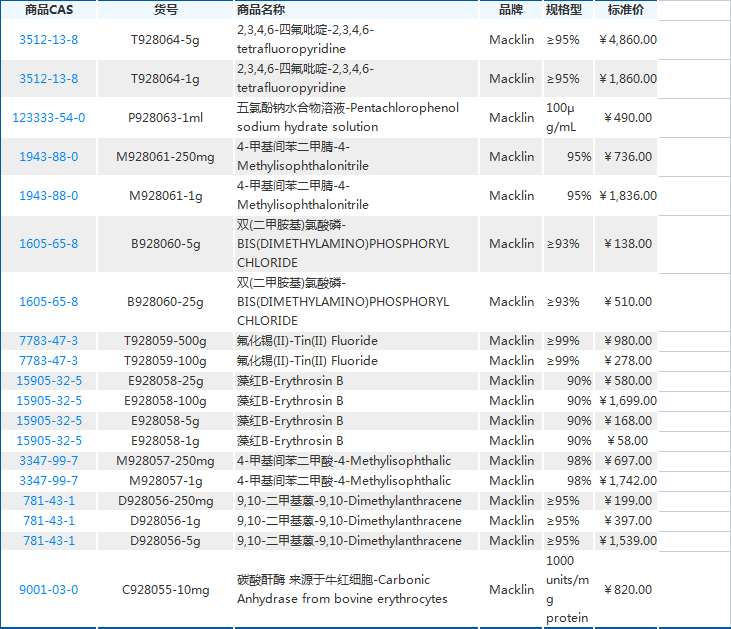
Task: Open CAS 15905-32-5 for item E928058-1g
Action: pyautogui.click(x=49, y=441)
